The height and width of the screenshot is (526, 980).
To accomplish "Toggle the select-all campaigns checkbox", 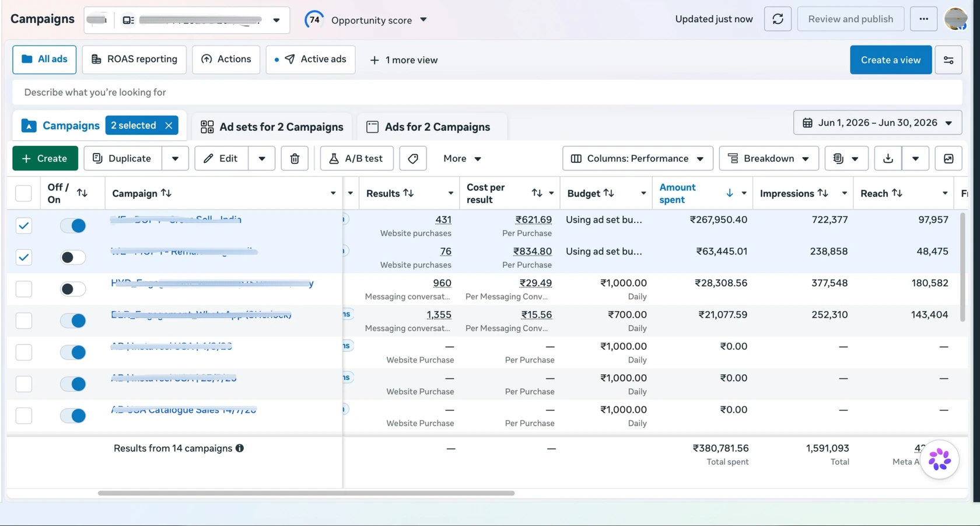I will pyautogui.click(x=23, y=193).
